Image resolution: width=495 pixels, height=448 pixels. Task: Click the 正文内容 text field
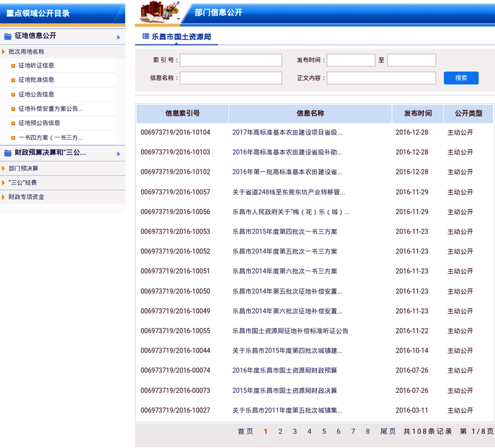381,78
